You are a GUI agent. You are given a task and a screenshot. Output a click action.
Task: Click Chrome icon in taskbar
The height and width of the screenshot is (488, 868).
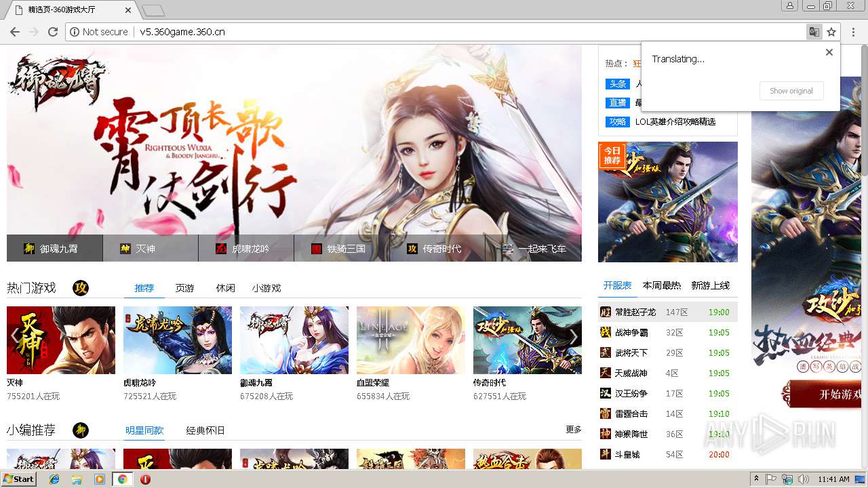(x=122, y=479)
